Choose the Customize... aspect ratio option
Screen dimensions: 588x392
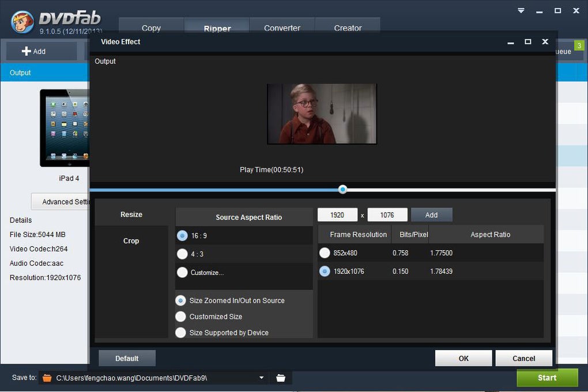coord(182,272)
